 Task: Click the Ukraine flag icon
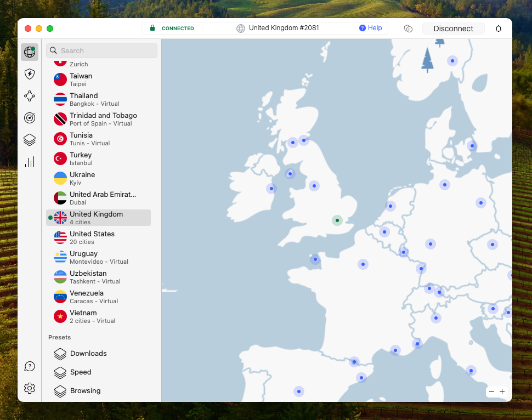point(60,178)
